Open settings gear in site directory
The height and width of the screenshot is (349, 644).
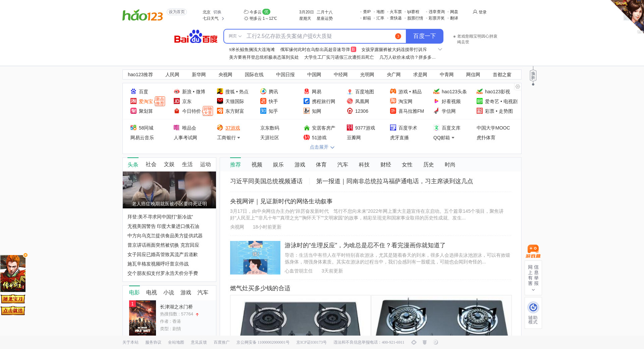click(518, 87)
